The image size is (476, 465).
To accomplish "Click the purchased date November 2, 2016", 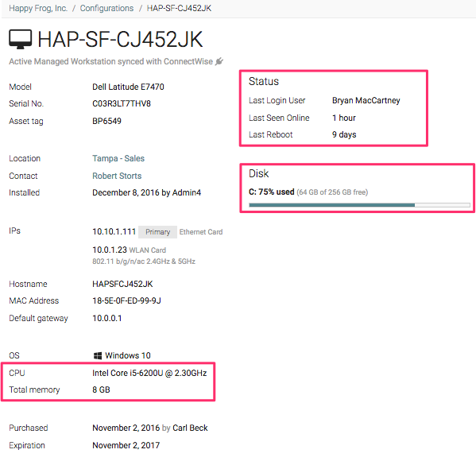I will (126, 428).
